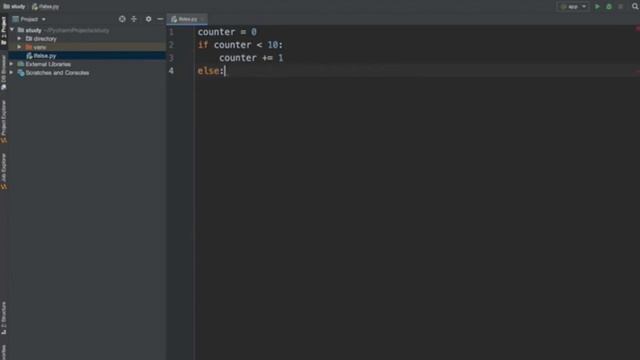
Task: Collapse the study root folder
Action: (12, 30)
